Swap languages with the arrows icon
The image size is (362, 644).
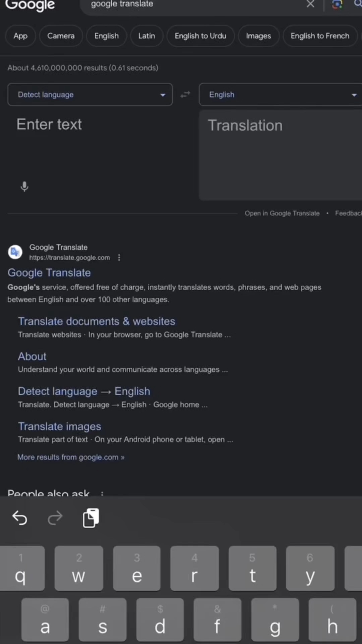[185, 95]
